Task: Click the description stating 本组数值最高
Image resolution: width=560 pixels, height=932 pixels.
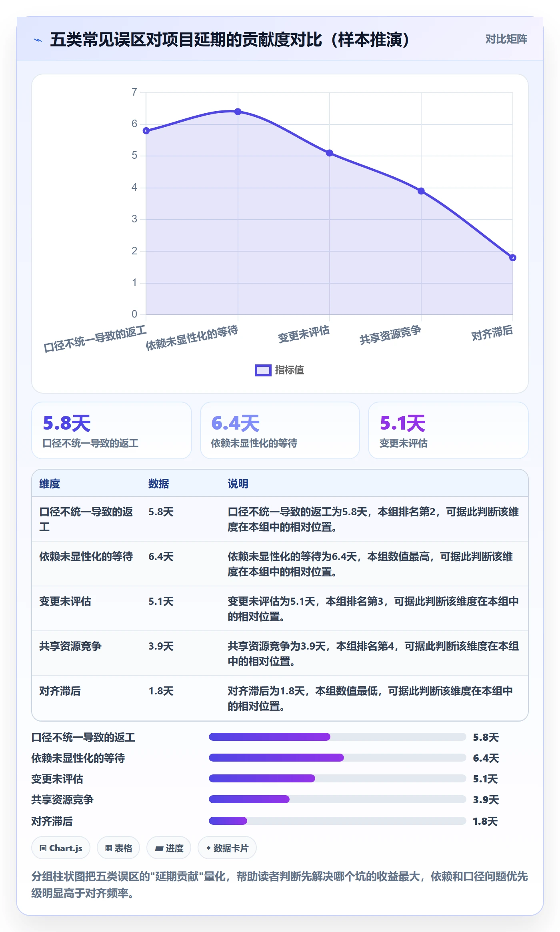Action: [370, 564]
